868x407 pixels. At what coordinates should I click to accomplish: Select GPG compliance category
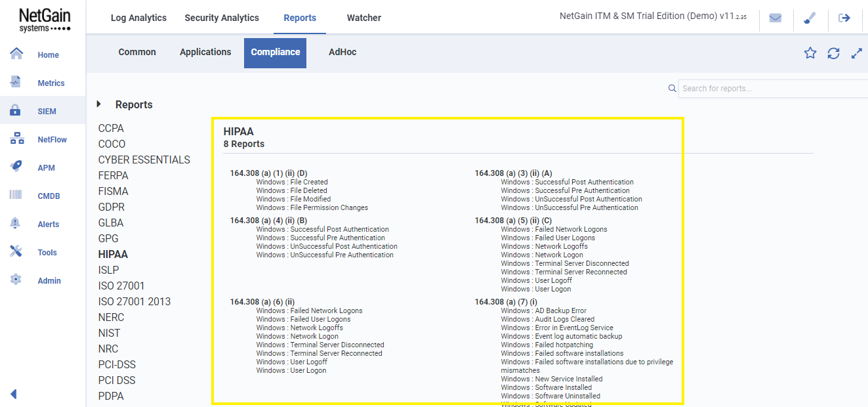click(x=108, y=238)
